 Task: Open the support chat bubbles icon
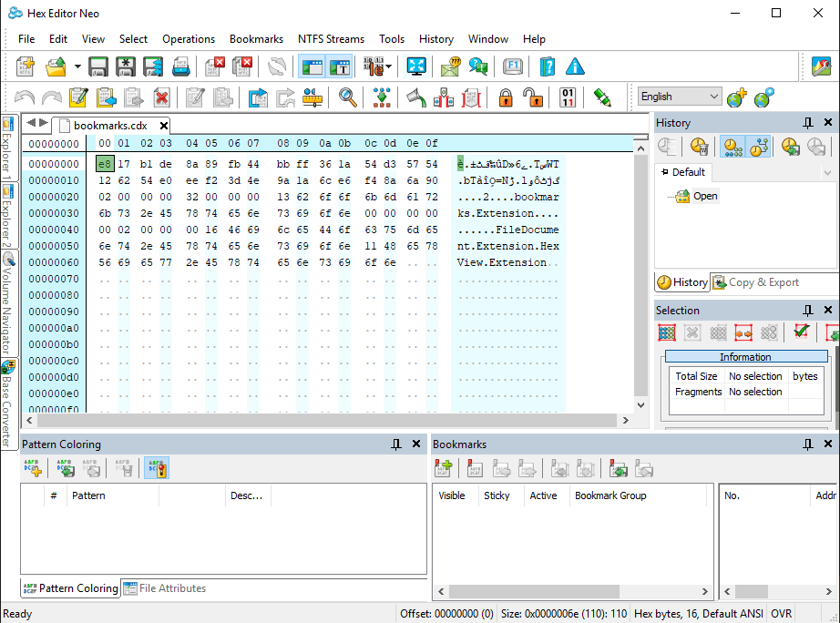coord(478,66)
